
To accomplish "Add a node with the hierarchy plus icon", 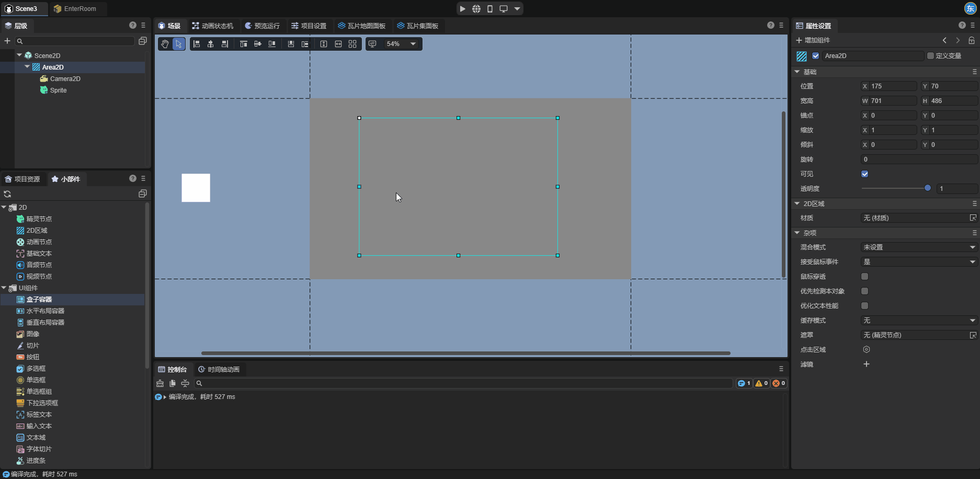I will click(7, 41).
